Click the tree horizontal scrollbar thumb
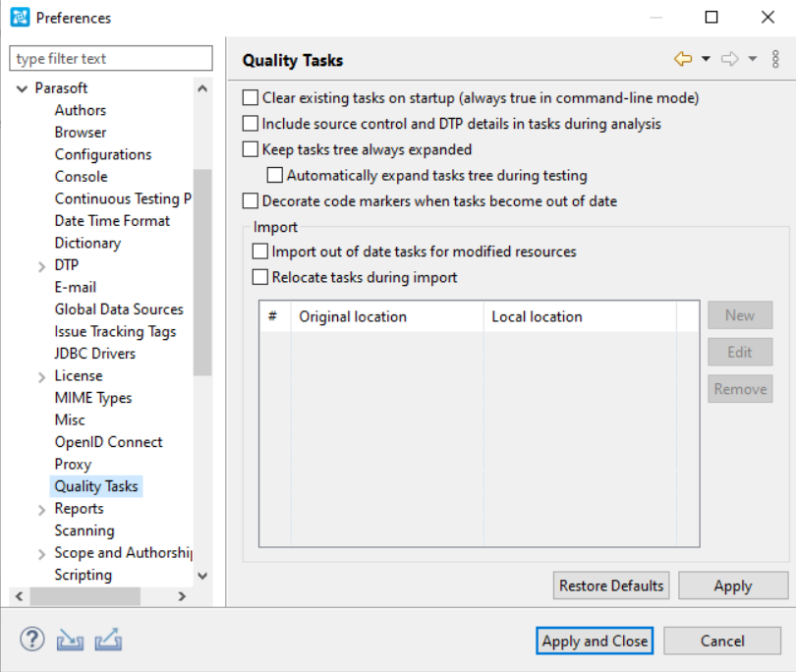Viewport: 796px width, 672px height. [x=85, y=596]
